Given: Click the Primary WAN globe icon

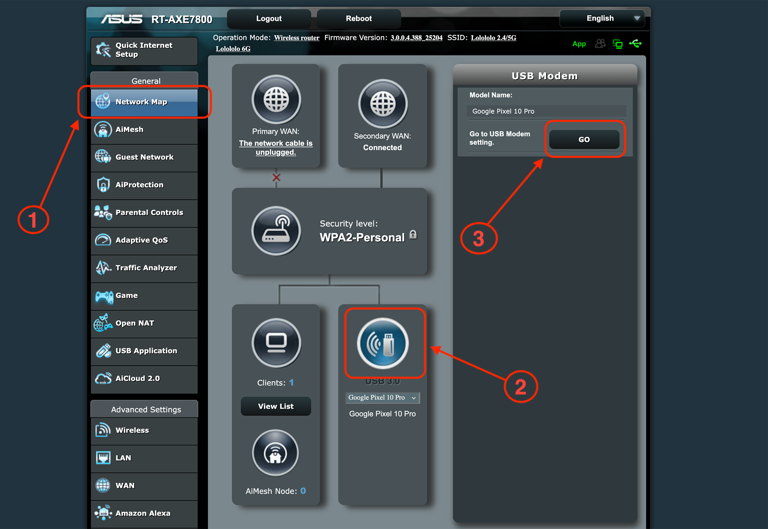Looking at the screenshot, I should tap(276, 99).
